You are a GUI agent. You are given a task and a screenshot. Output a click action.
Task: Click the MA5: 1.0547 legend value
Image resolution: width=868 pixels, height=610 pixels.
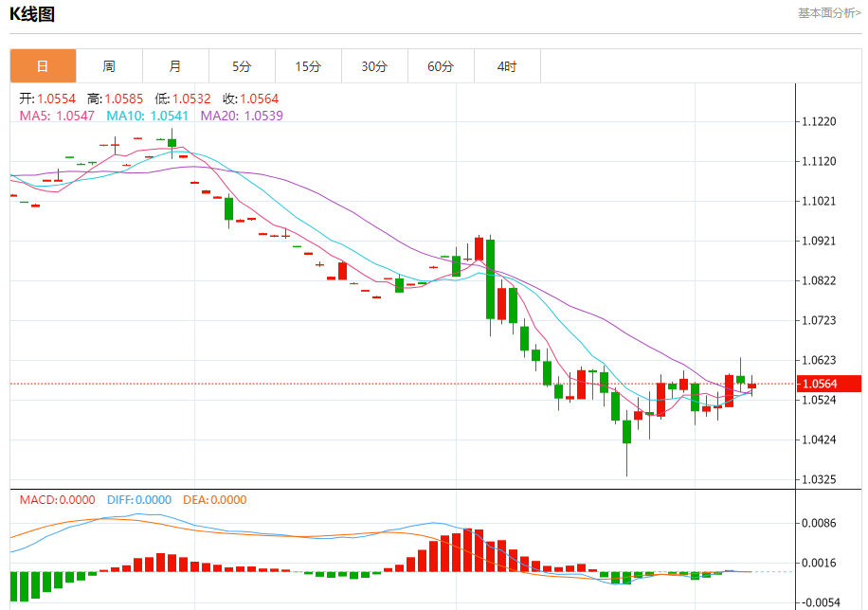57,116
